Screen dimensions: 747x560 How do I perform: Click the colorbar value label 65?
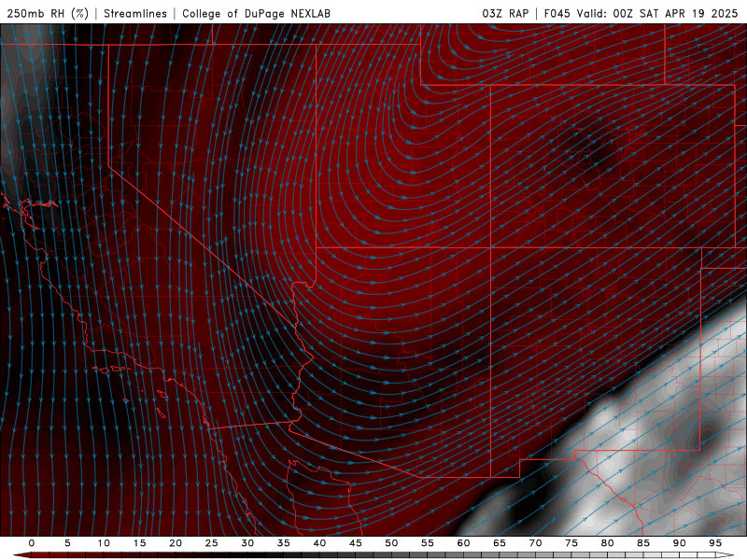click(x=500, y=543)
